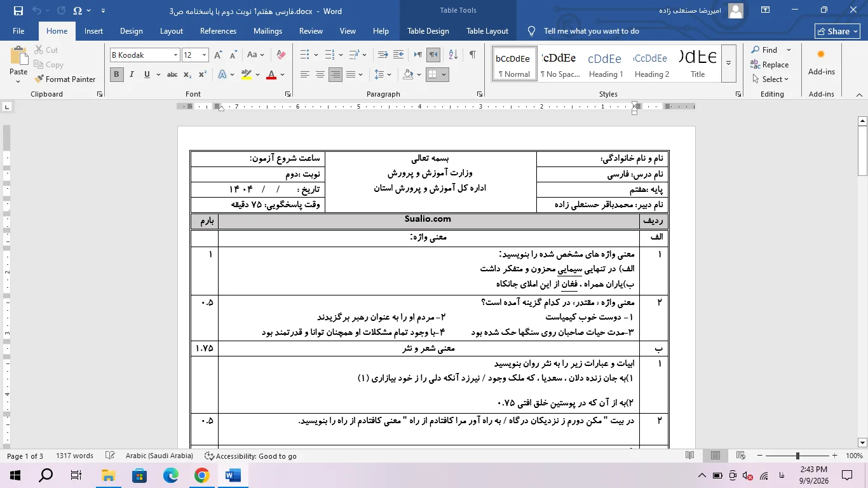Click the Format Painter tool

click(65, 79)
